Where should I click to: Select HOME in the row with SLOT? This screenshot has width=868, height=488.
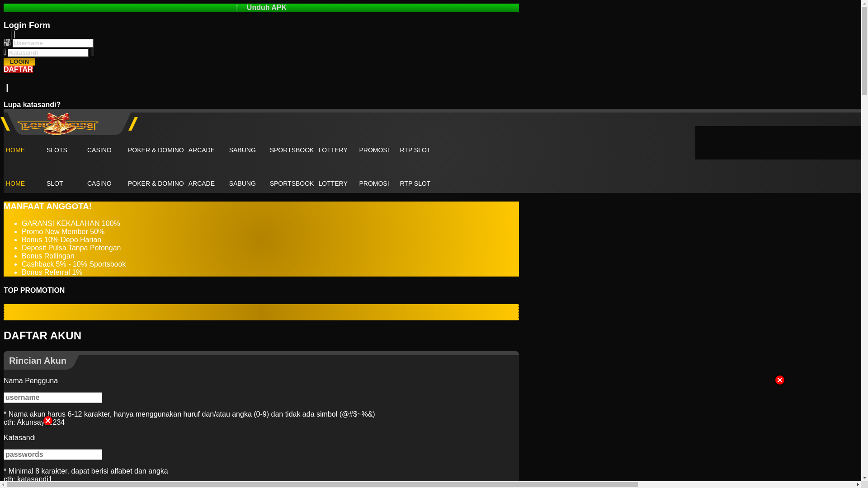[15, 183]
